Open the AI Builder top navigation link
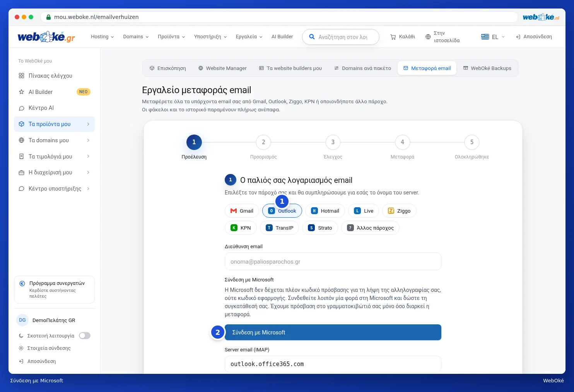 (282, 37)
